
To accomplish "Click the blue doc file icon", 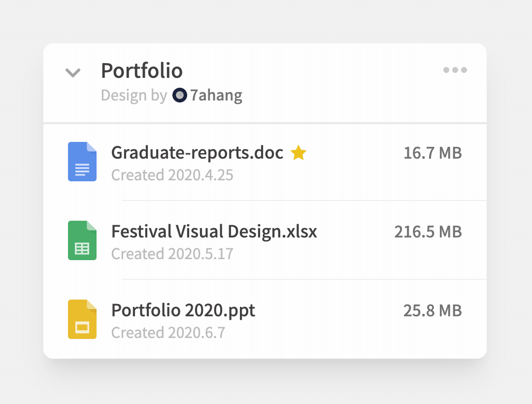I will [82, 162].
